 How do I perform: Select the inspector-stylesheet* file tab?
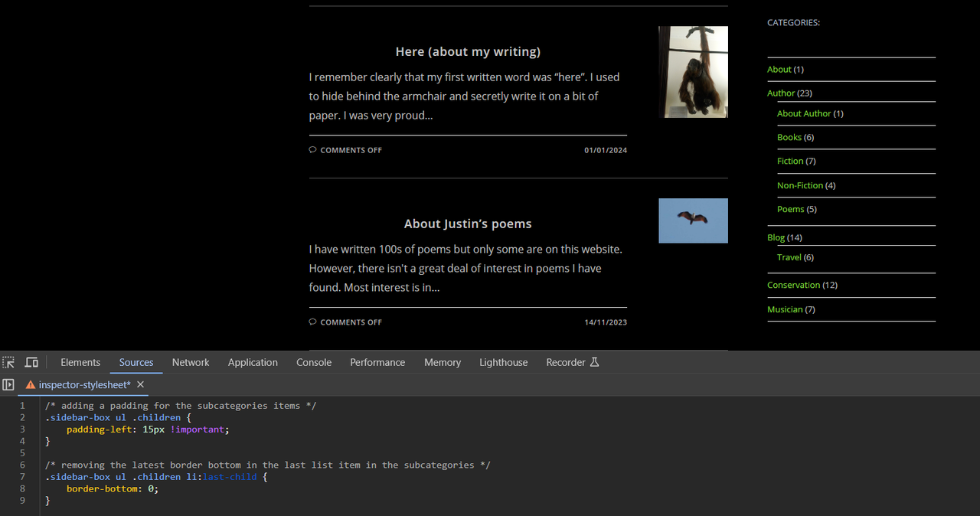pyautogui.click(x=85, y=384)
